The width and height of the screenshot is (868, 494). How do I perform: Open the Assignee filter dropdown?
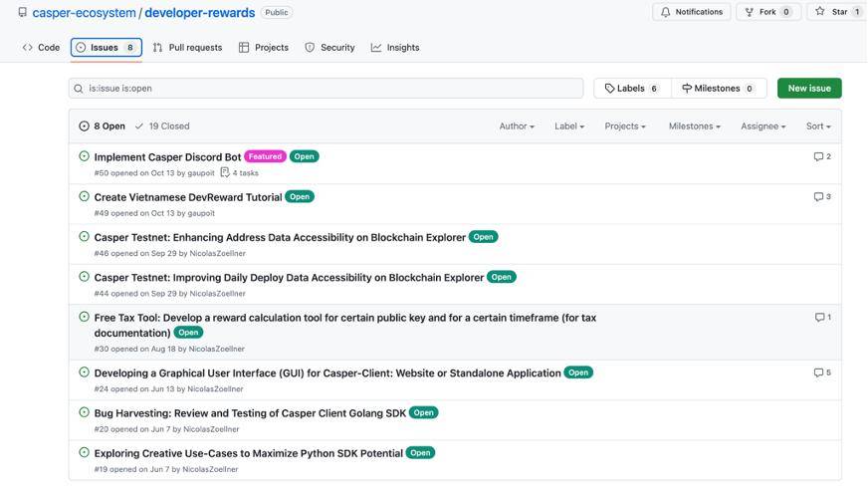pyautogui.click(x=761, y=126)
